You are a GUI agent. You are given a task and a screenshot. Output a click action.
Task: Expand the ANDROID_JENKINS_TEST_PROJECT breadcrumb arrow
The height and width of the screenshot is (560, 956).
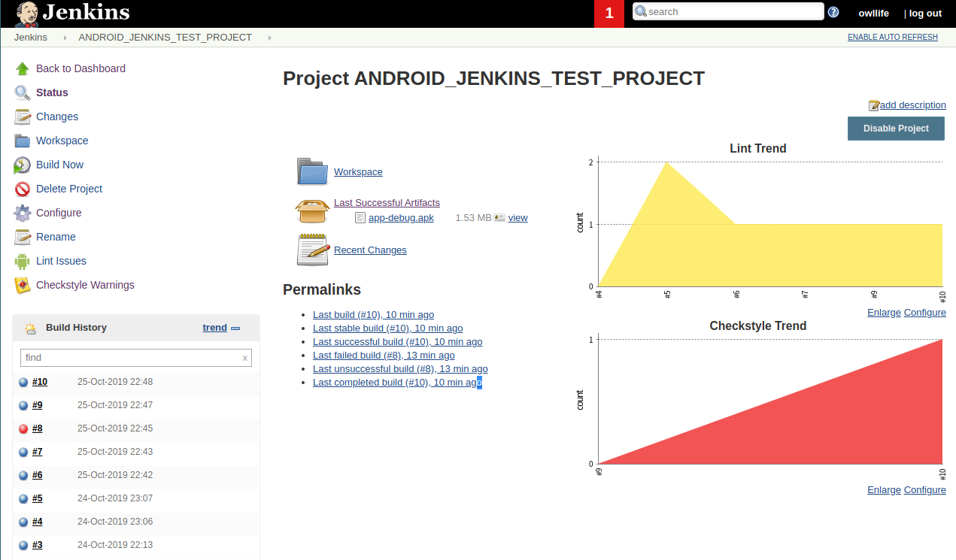[x=269, y=38]
